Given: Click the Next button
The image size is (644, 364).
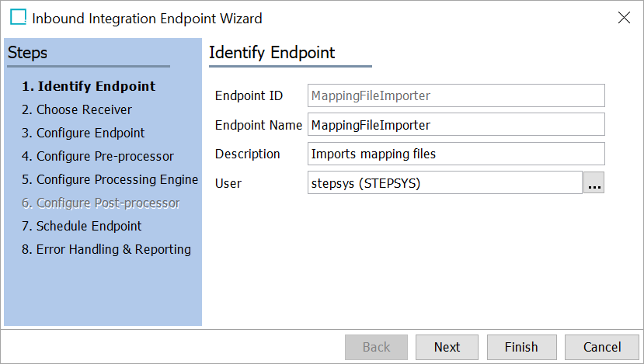Looking at the screenshot, I should (x=447, y=347).
